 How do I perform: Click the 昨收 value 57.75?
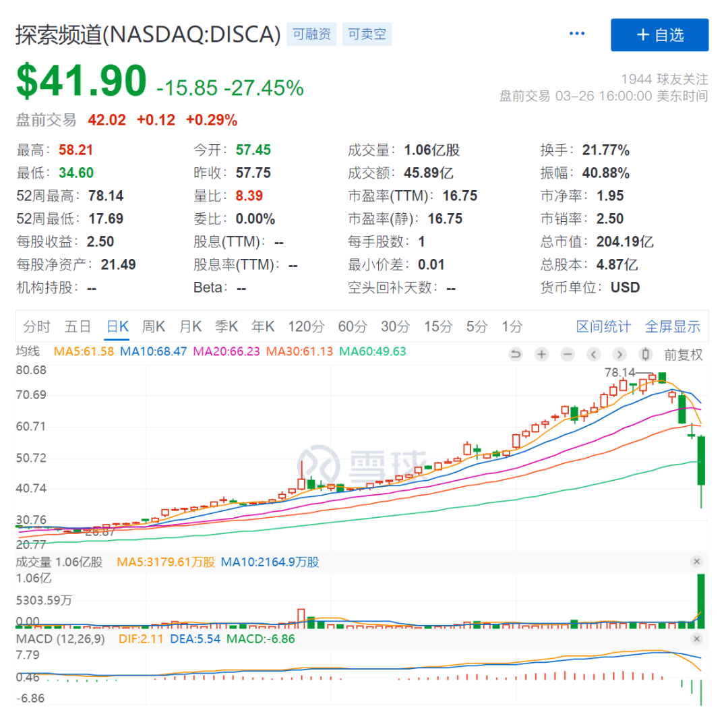[x=253, y=173]
